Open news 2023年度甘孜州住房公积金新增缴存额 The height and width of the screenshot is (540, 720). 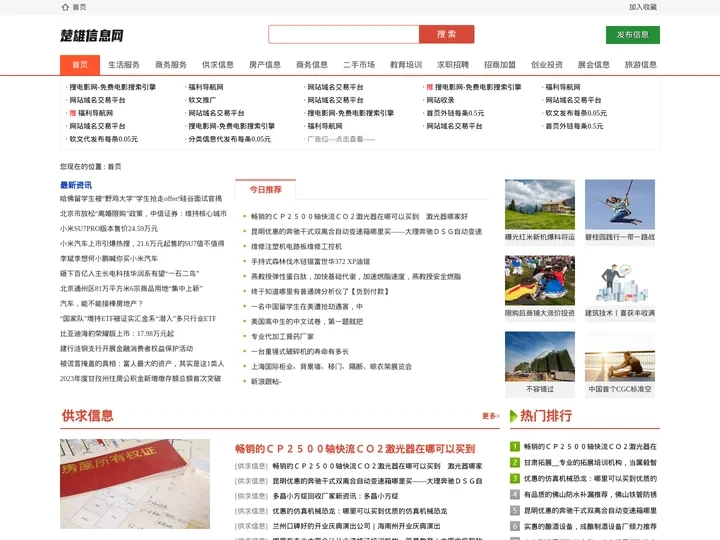click(141, 378)
